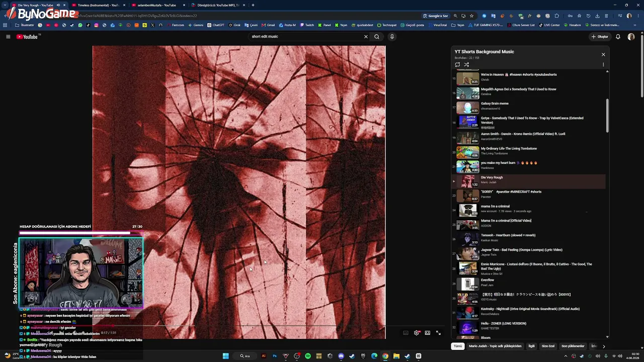The height and width of the screenshot is (362, 644).
Task: Select the 'Mario Judah - Topic adlı yükleyiciden' chip
Action: point(495,346)
